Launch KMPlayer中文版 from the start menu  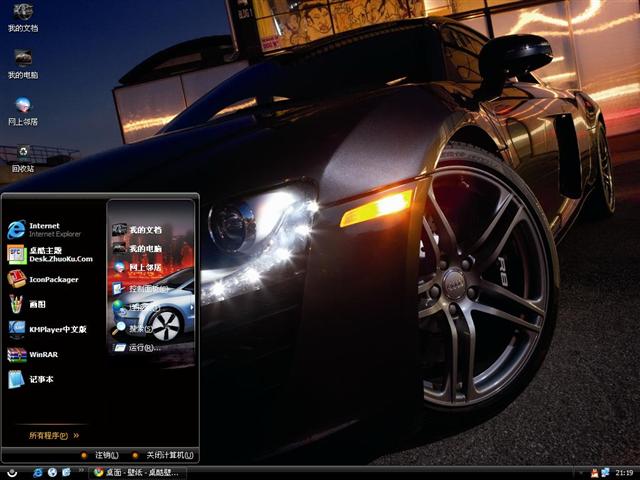pyautogui.click(x=47, y=329)
